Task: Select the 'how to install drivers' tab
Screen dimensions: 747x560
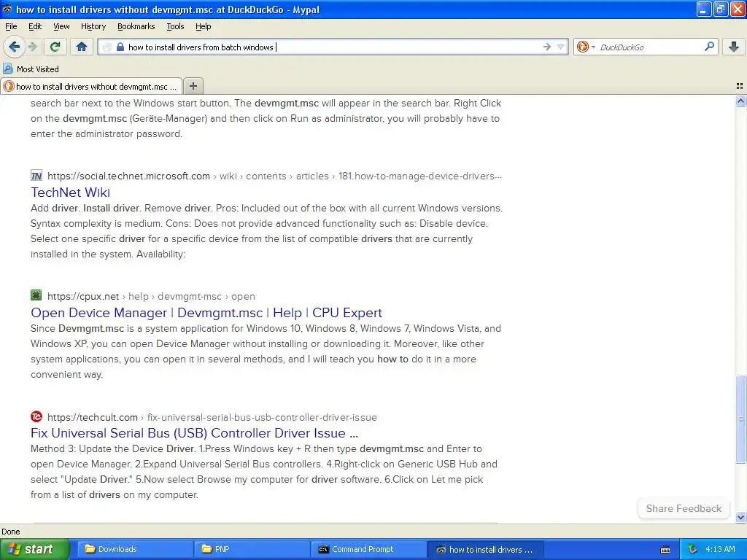Action: pos(91,86)
